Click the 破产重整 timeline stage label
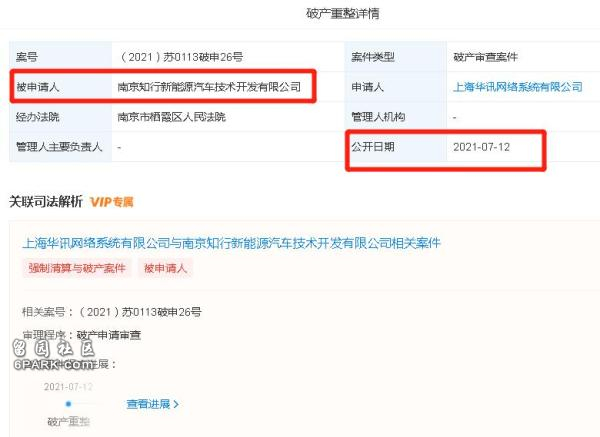The width and height of the screenshot is (600, 437). (x=68, y=421)
